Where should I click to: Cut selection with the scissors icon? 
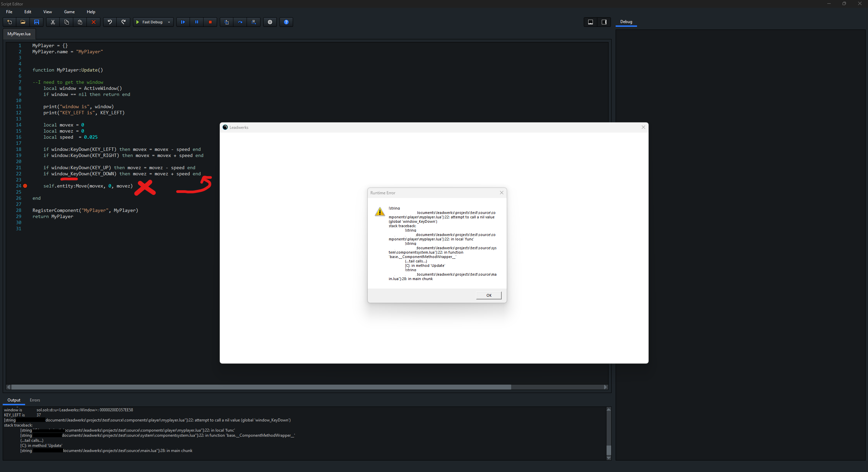53,22
